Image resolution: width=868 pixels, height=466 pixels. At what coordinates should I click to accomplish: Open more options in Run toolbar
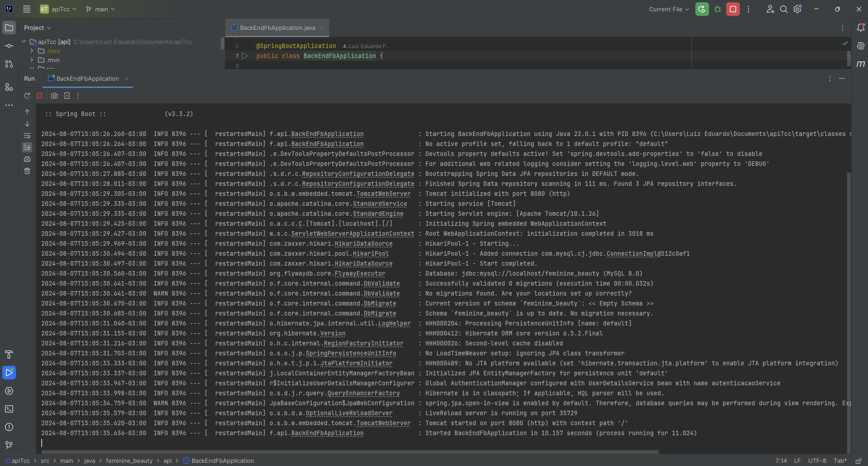click(x=78, y=96)
